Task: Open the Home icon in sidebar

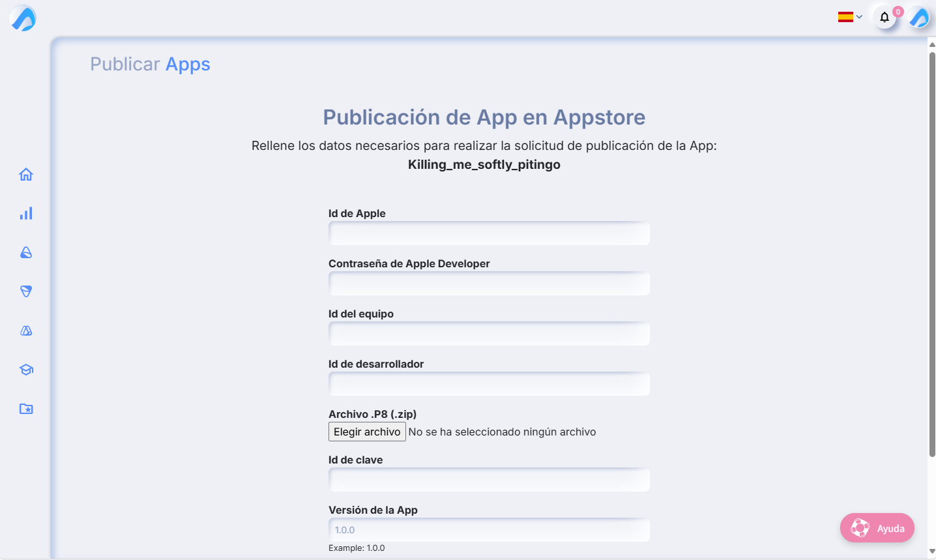Action: [x=26, y=174]
